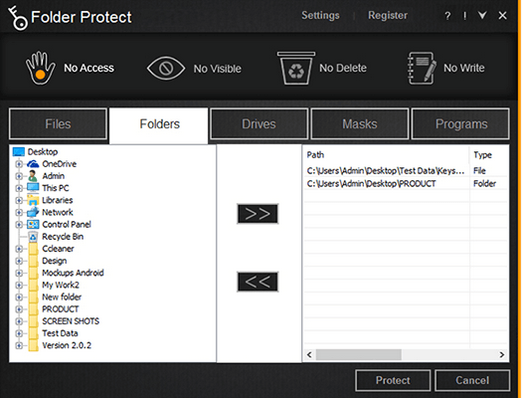The image size is (522, 398).
Task: Expand the Mockups Android folder node
Action: click(x=19, y=273)
